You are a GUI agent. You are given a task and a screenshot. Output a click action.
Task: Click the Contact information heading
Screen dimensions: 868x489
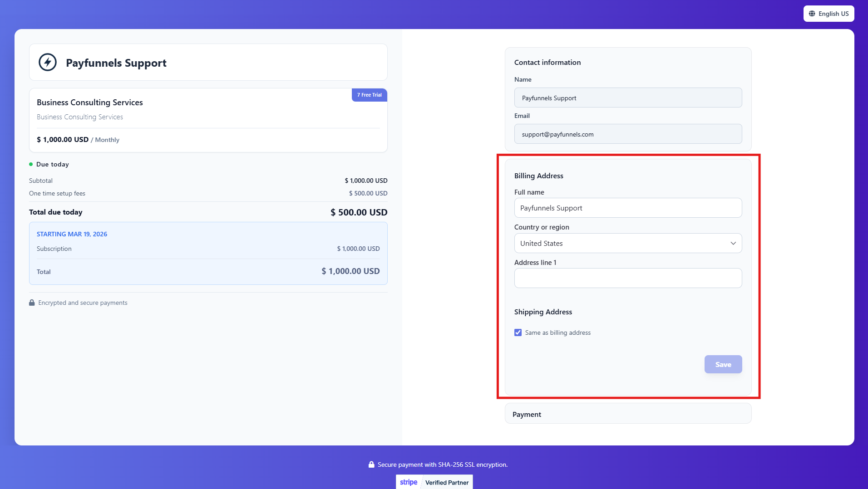(x=547, y=63)
